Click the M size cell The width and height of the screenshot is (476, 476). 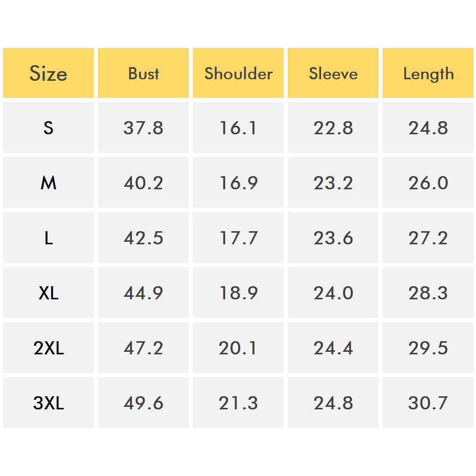coord(48,183)
